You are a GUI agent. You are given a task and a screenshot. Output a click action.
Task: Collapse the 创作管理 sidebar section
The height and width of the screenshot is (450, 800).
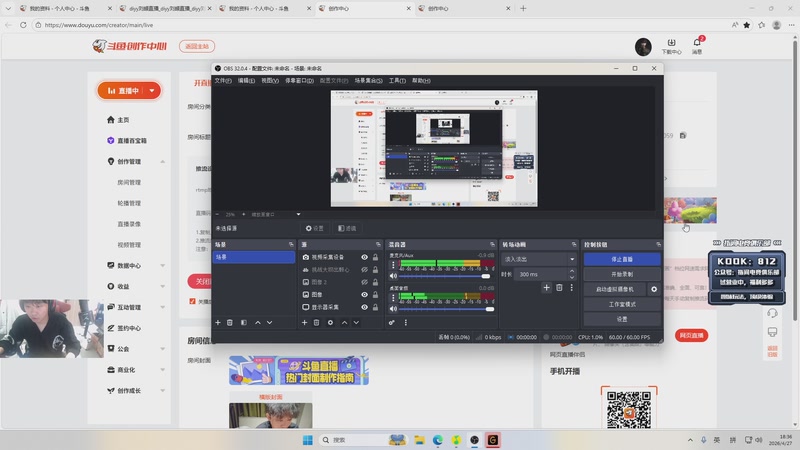pyautogui.click(x=162, y=162)
